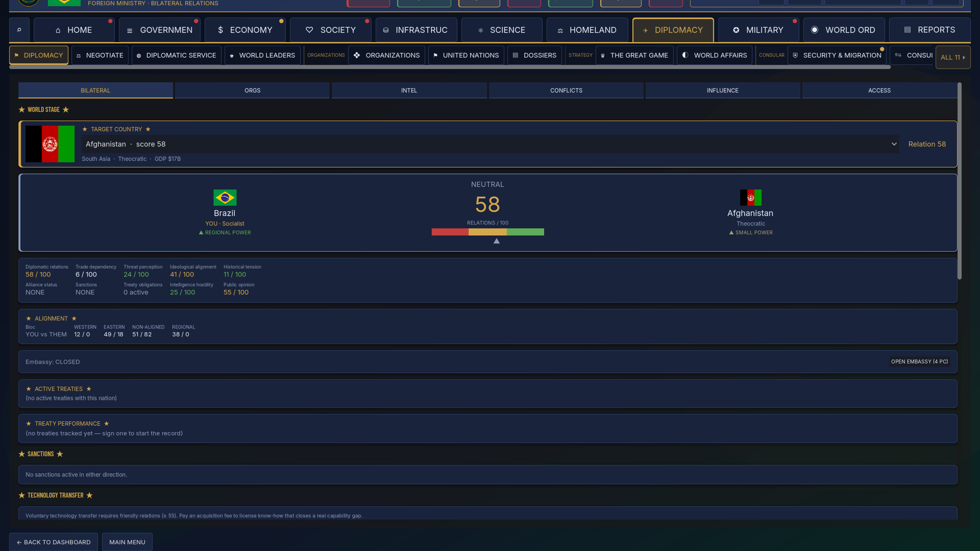The image size is (980, 551).
Task: Switch to the INFLUENCE tab
Action: pyautogui.click(x=722, y=90)
